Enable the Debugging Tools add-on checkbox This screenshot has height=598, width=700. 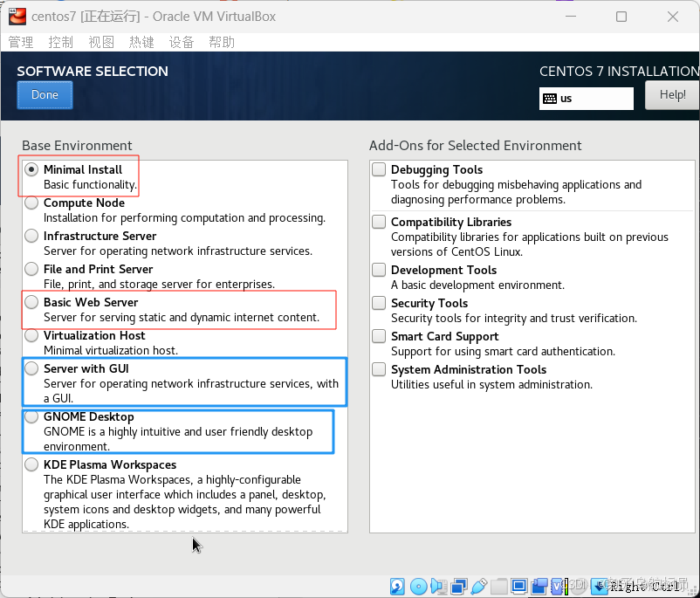(x=379, y=169)
